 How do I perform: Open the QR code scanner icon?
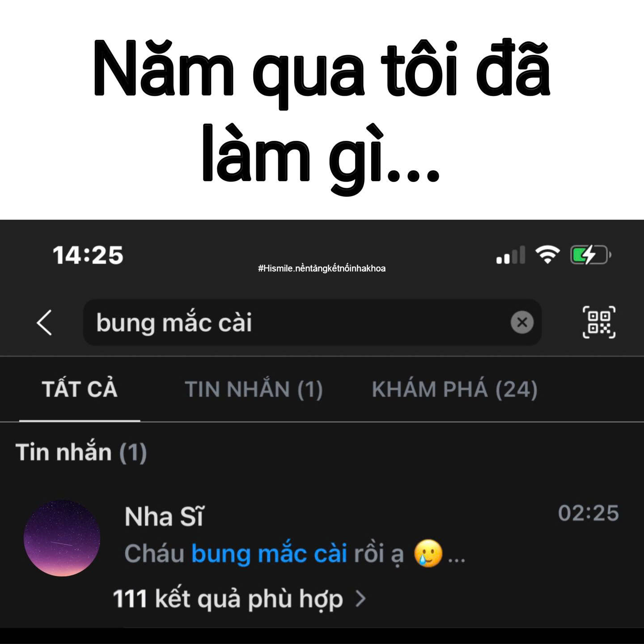(x=599, y=322)
